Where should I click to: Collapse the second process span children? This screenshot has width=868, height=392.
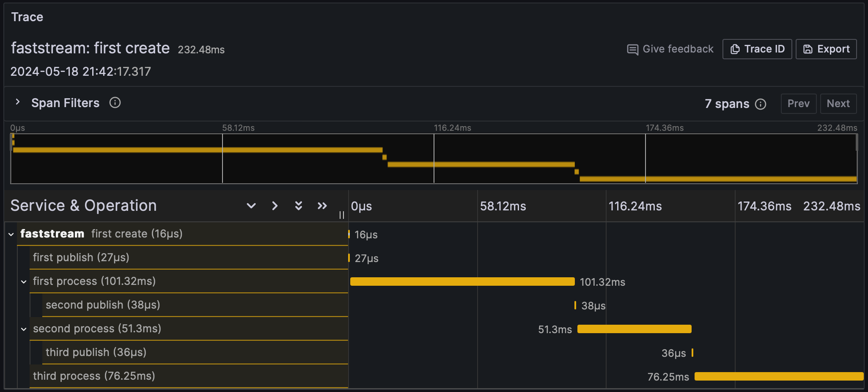click(24, 329)
